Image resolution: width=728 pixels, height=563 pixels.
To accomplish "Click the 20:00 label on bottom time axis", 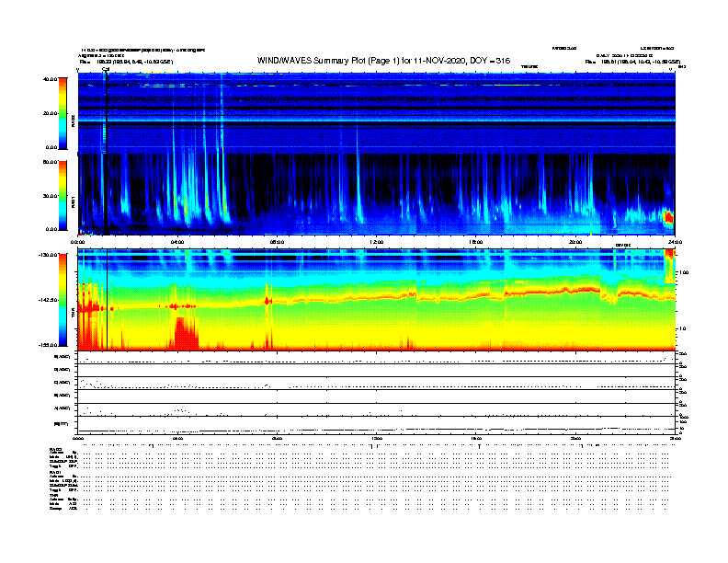I will (x=575, y=438).
